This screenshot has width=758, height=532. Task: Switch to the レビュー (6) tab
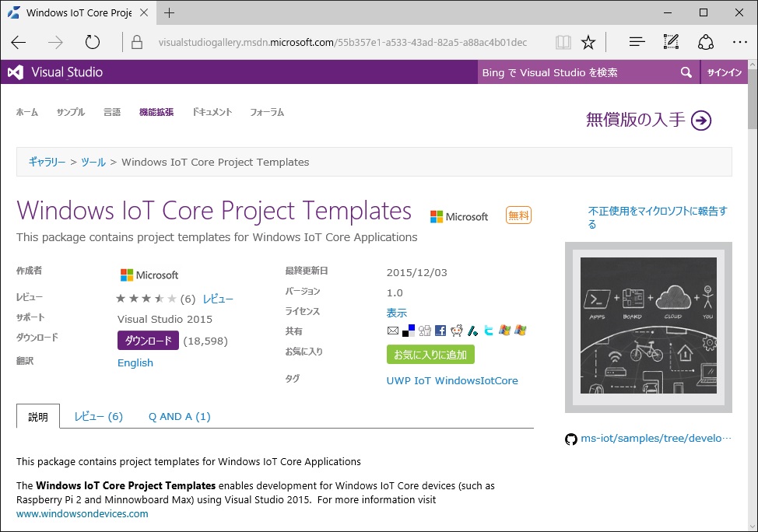point(98,417)
